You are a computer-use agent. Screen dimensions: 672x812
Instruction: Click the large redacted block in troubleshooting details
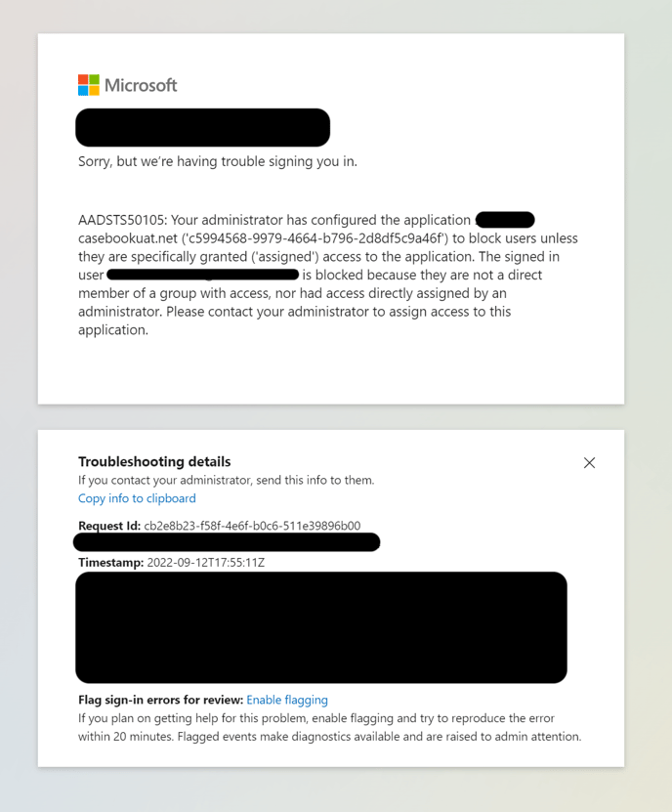coord(321,627)
